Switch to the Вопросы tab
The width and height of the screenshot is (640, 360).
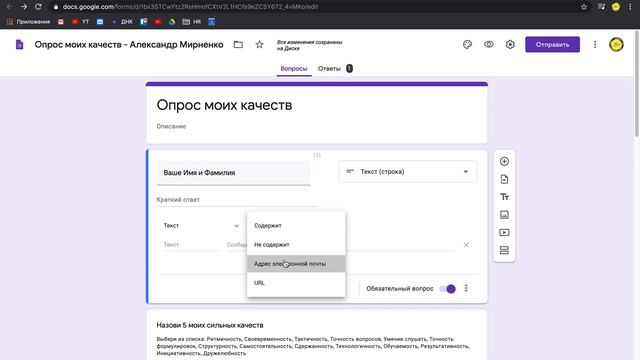point(294,69)
